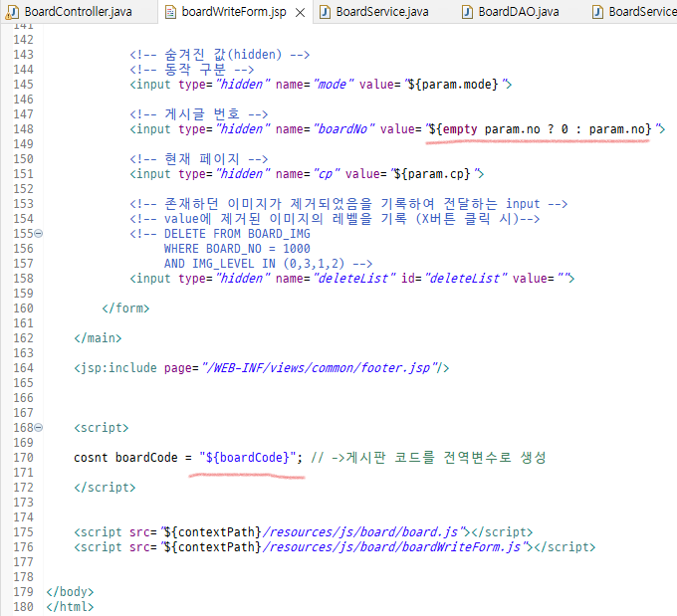Click "DELETE FROM BOARD_IMG" comment text

click(x=237, y=234)
